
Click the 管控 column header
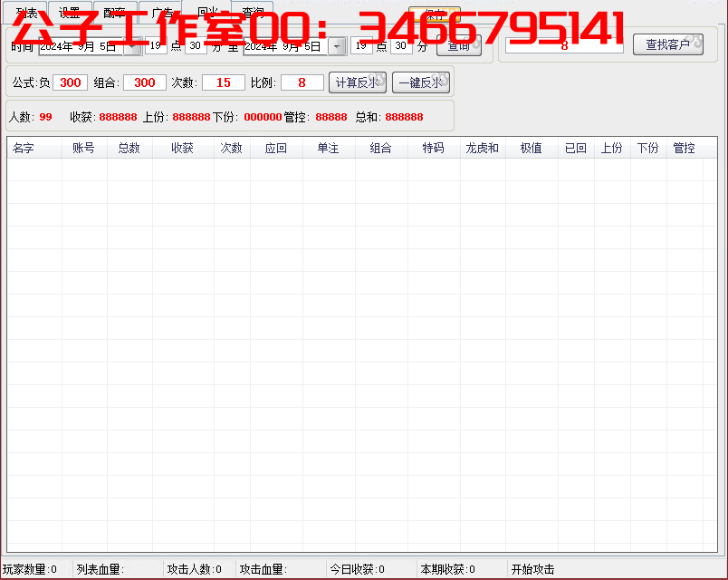coord(685,149)
